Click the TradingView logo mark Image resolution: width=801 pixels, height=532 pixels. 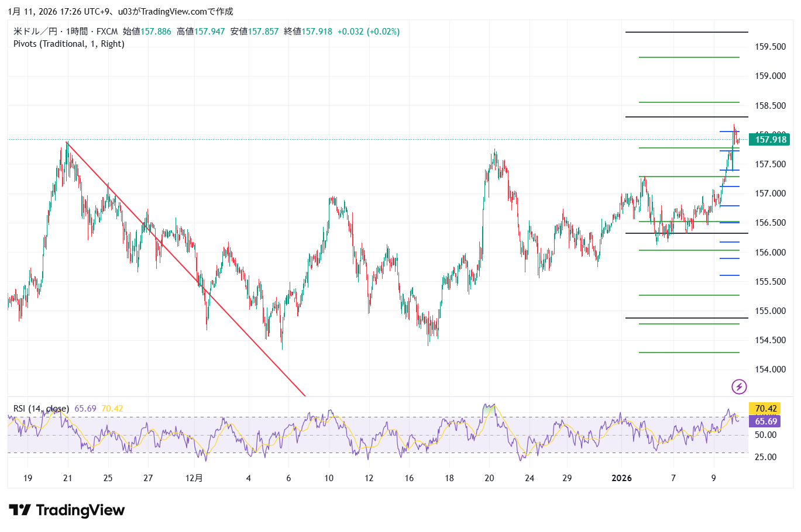[19, 510]
